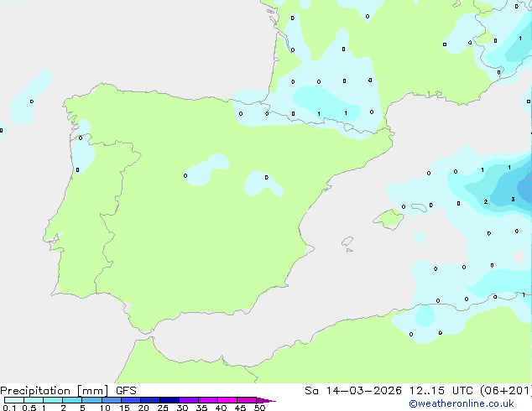Select the 35–40 mm violet legend swatch
Screen dimensions: 532x411
tap(208, 400)
